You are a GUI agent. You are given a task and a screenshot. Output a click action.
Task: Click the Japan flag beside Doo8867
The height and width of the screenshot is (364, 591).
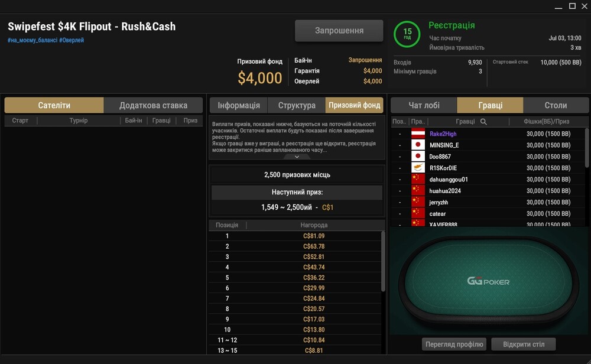click(418, 157)
